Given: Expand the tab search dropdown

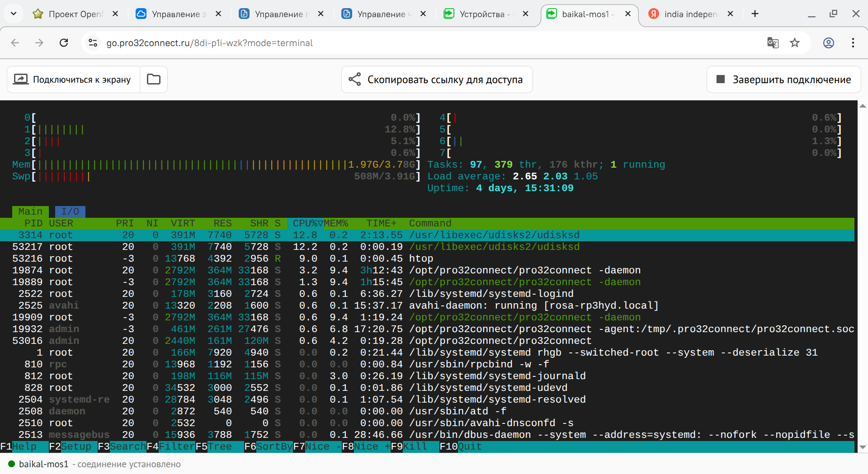Looking at the screenshot, I should point(14,14).
